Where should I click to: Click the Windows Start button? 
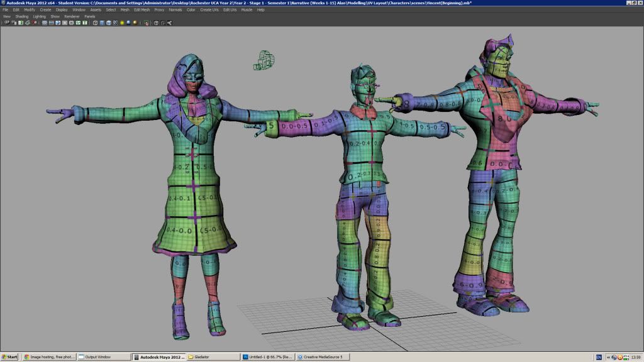(10, 357)
